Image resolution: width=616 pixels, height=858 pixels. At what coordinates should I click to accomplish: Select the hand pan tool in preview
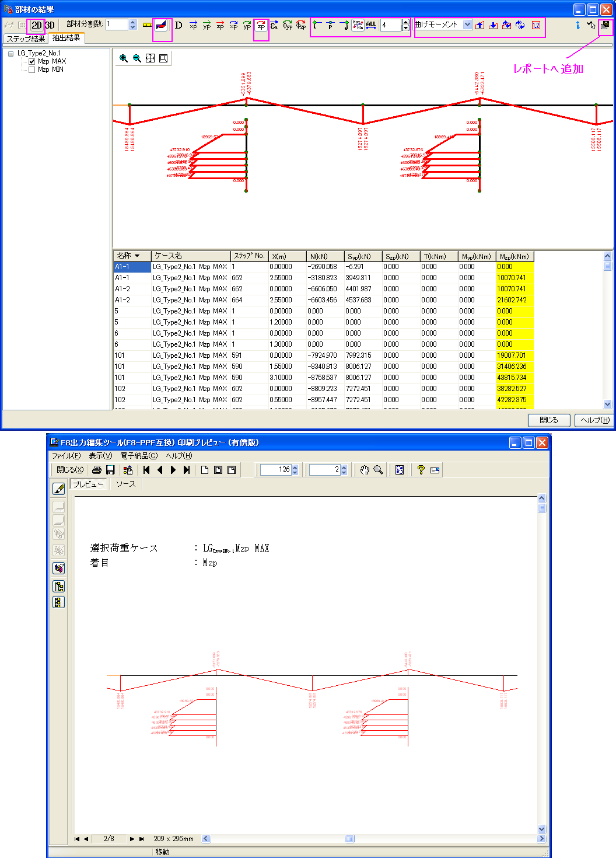pos(365,470)
